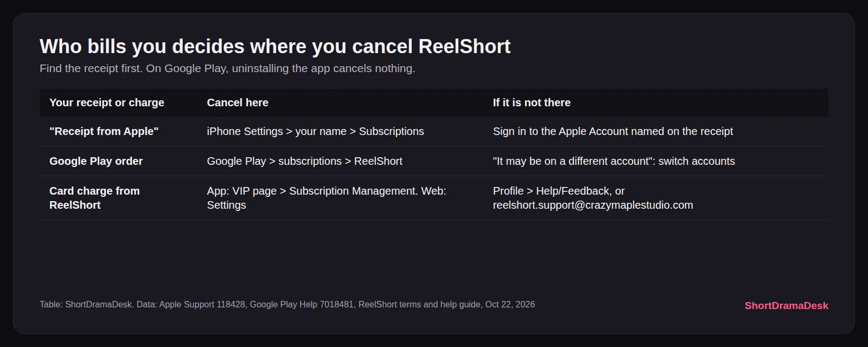868x347 pixels.
Task: Click 'iPhone Settings > your name > Subscriptions' cell
Action: pyautogui.click(x=315, y=131)
